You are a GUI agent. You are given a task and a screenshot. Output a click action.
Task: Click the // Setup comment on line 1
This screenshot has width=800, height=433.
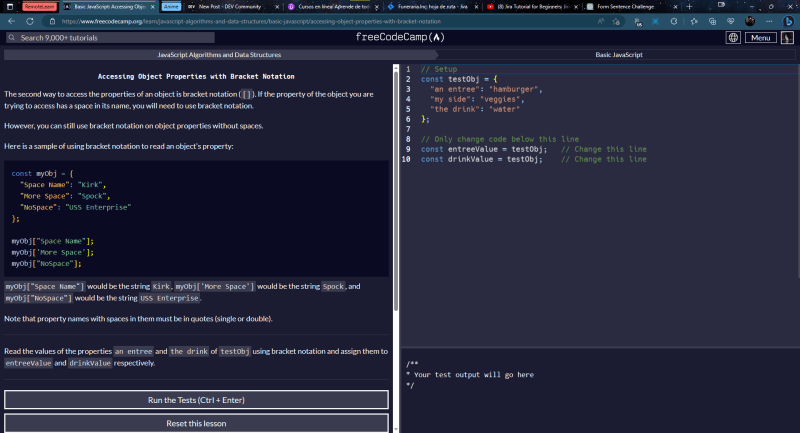pos(439,69)
